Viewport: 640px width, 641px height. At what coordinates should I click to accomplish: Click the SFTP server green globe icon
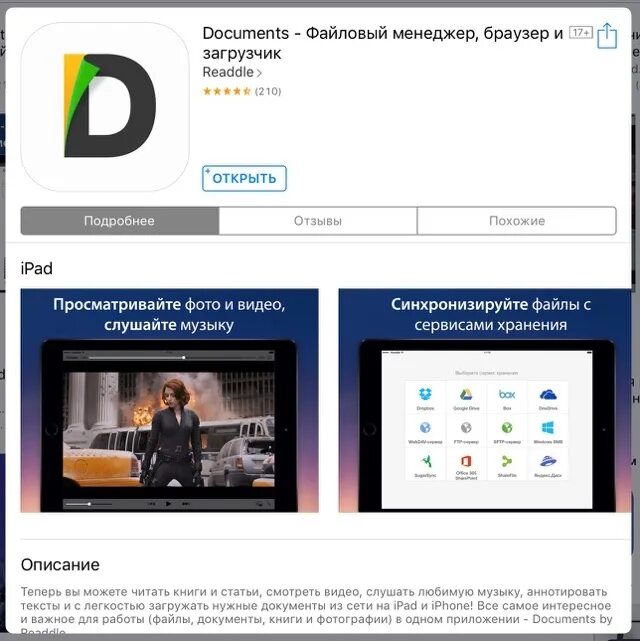pyautogui.click(x=507, y=428)
